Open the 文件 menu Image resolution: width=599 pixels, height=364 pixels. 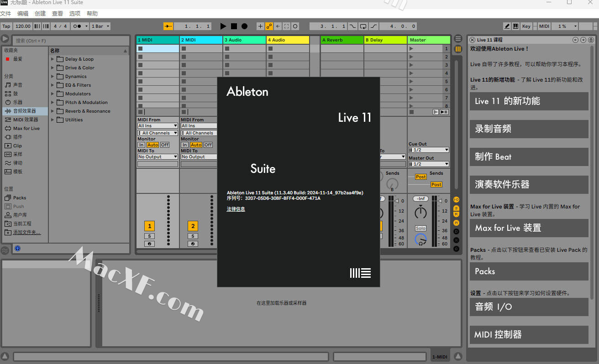5,14
